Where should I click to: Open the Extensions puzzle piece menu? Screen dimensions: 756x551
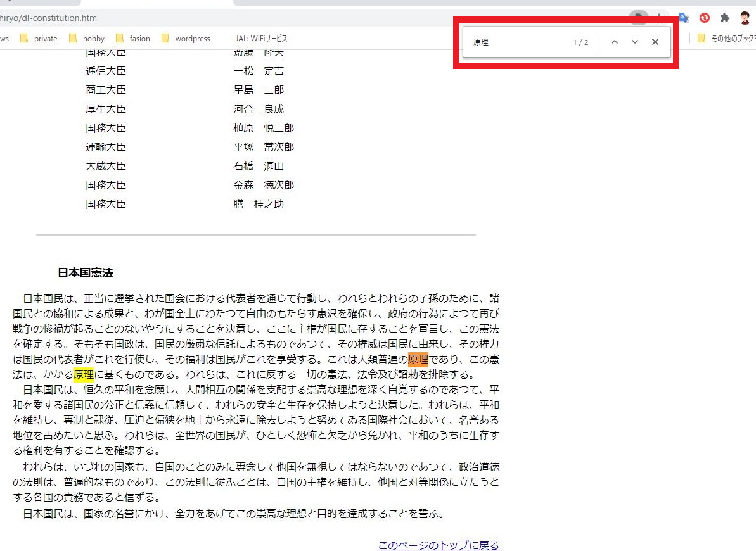pos(725,18)
